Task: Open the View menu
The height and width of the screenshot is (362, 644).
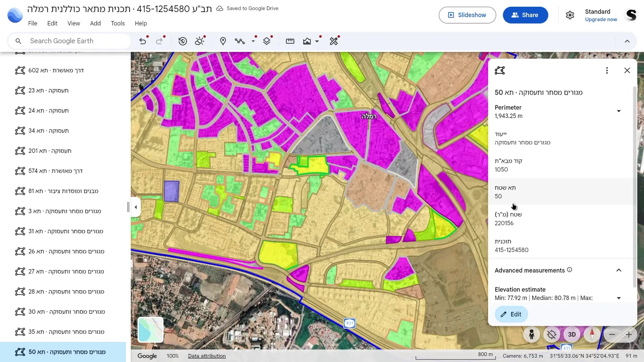Action: tap(74, 23)
